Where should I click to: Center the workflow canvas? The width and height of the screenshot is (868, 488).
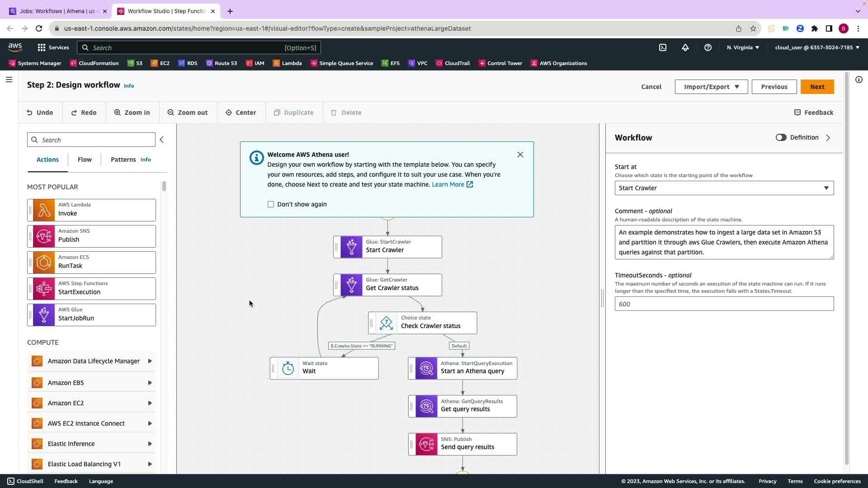241,113
